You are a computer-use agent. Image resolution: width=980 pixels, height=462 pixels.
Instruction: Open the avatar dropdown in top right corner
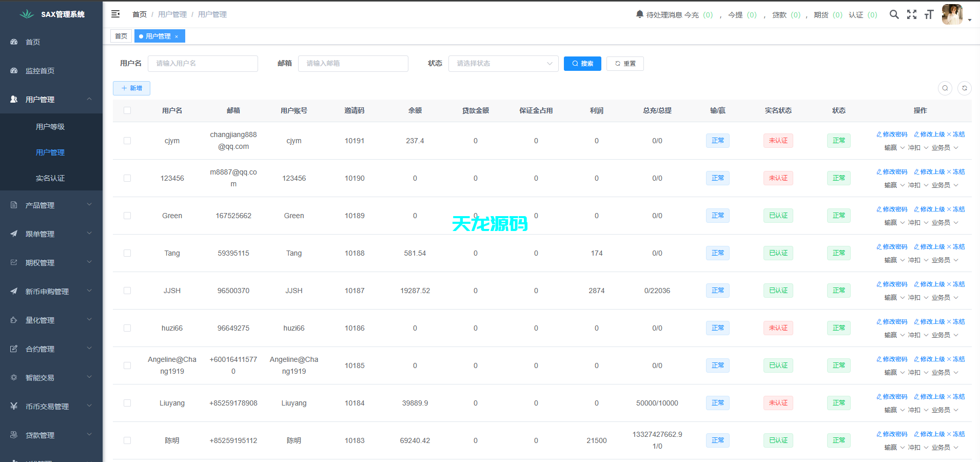[x=952, y=14]
